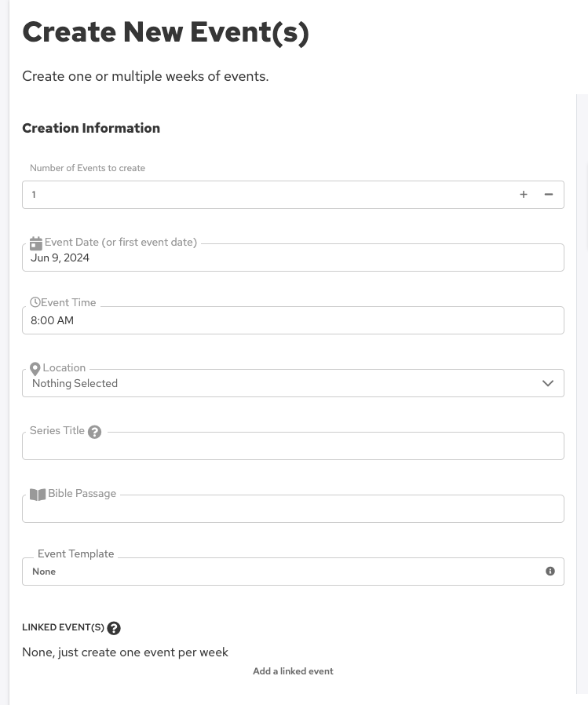Click the help icon next to Series Title
The height and width of the screenshot is (705, 588).
click(95, 432)
